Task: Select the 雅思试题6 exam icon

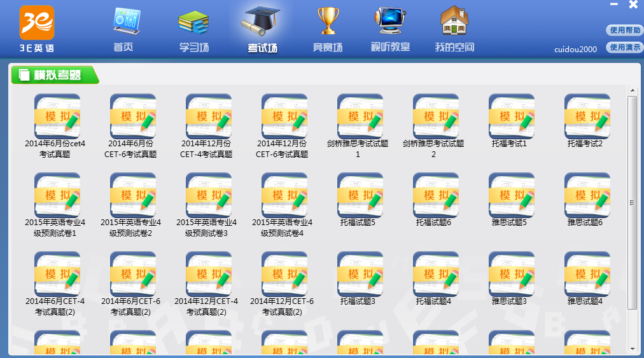Action: 587,195
